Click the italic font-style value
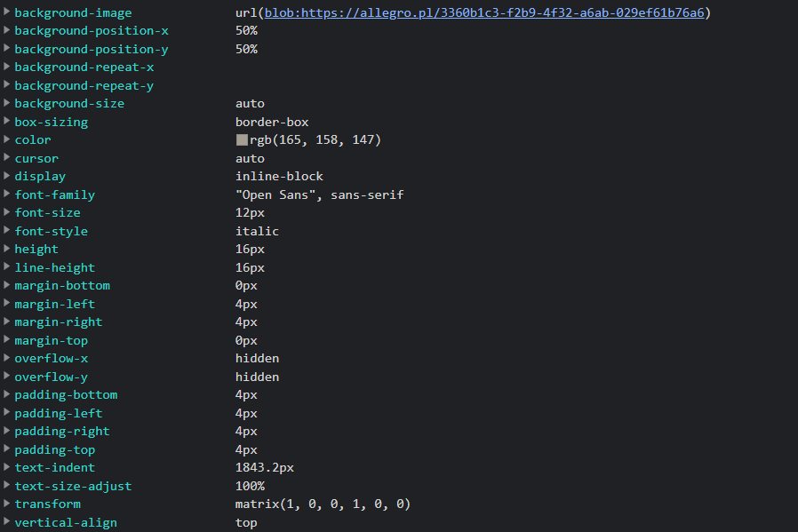798x532 pixels. [x=256, y=230]
